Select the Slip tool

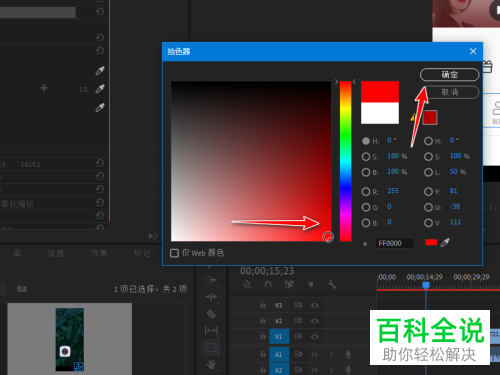pos(211,330)
